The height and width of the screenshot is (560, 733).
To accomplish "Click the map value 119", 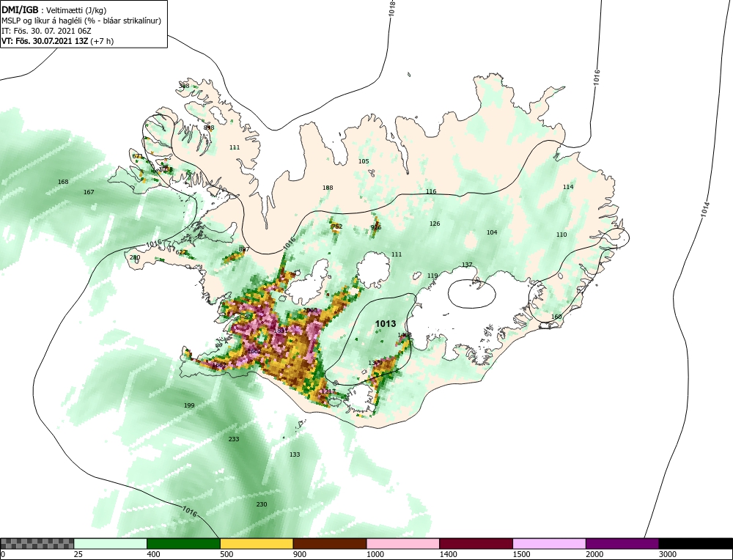I will pyautogui.click(x=432, y=276).
